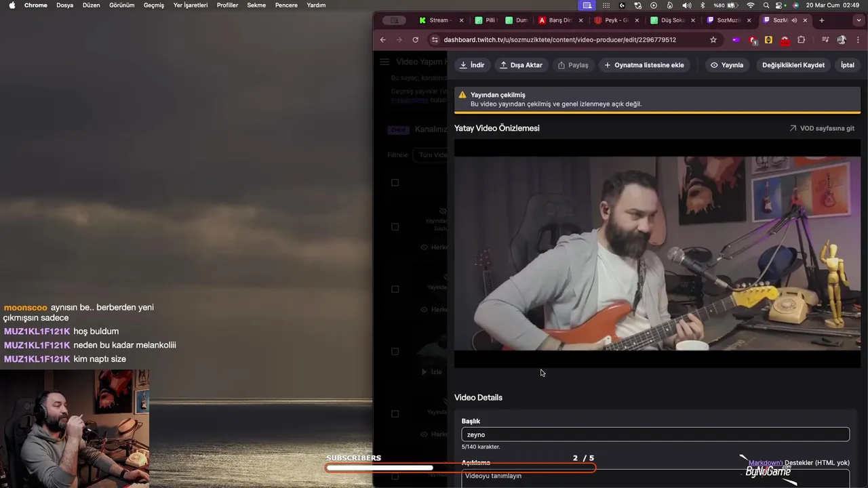Image resolution: width=868 pixels, height=488 pixels.
Task: Open the Tüm Videolar filter dropdown
Action: pyautogui.click(x=430, y=155)
